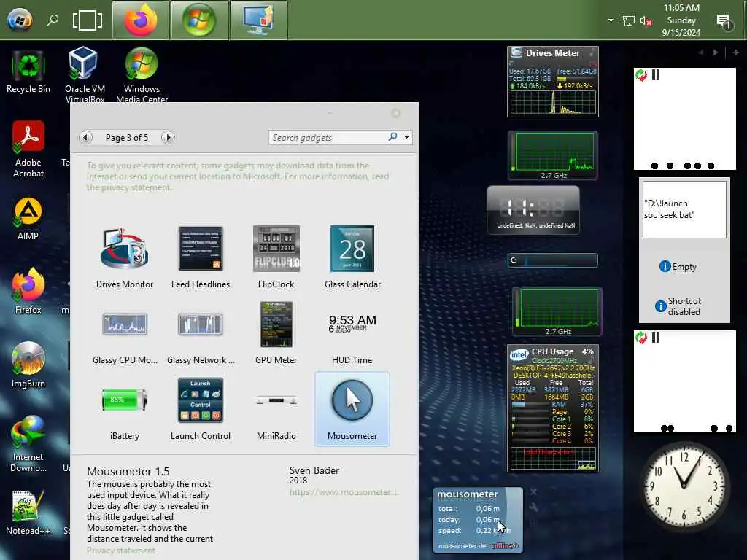The image size is (747, 560).
Task: Open the Firefox desktop shortcut
Action: 28,290
